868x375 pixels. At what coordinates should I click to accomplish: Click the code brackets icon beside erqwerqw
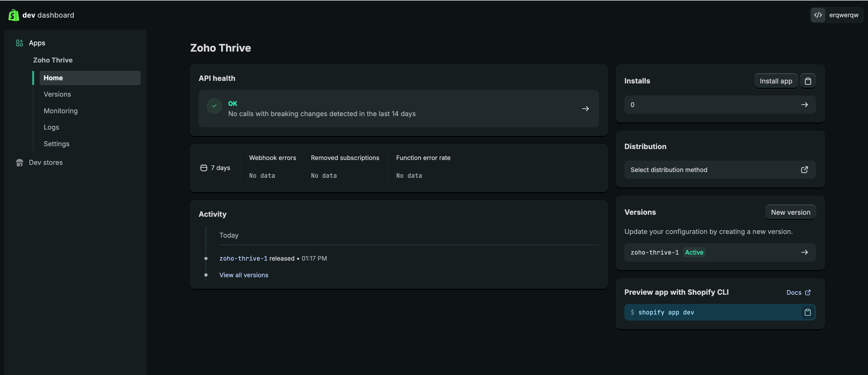[818, 15]
